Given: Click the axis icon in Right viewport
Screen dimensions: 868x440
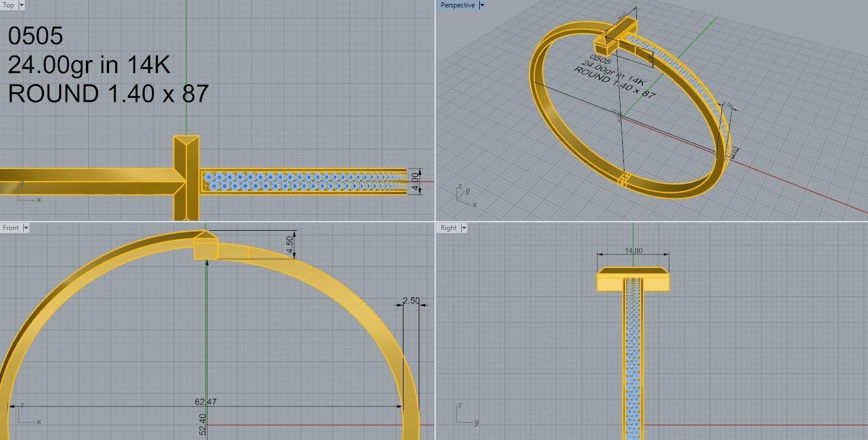Looking at the screenshot, I should pyautogui.click(x=467, y=413).
